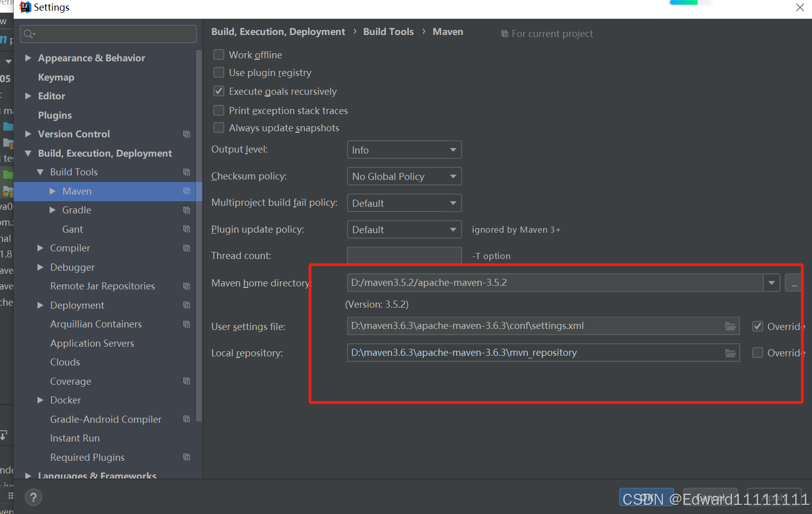Image resolution: width=812 pixels, height=514 pixels.
Task: Click the Apply button
Action: pos(775,498)
